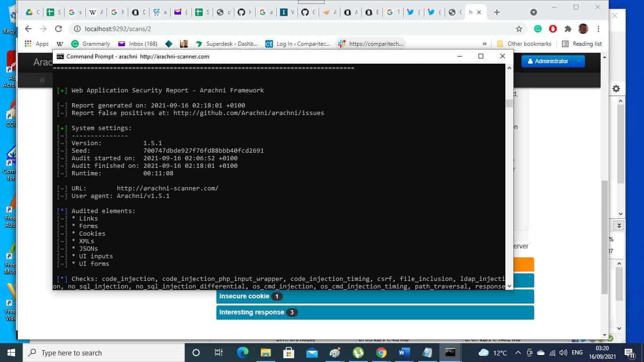Viewport: 644px width, 362px height.
Task: Open the new tab with plus button
Action: pos(496,12)
